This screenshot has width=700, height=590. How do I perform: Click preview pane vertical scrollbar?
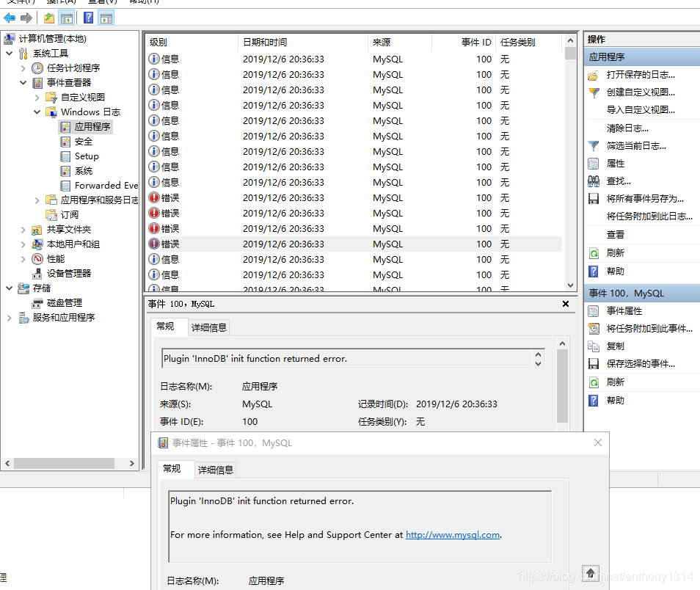coord(563,386)
